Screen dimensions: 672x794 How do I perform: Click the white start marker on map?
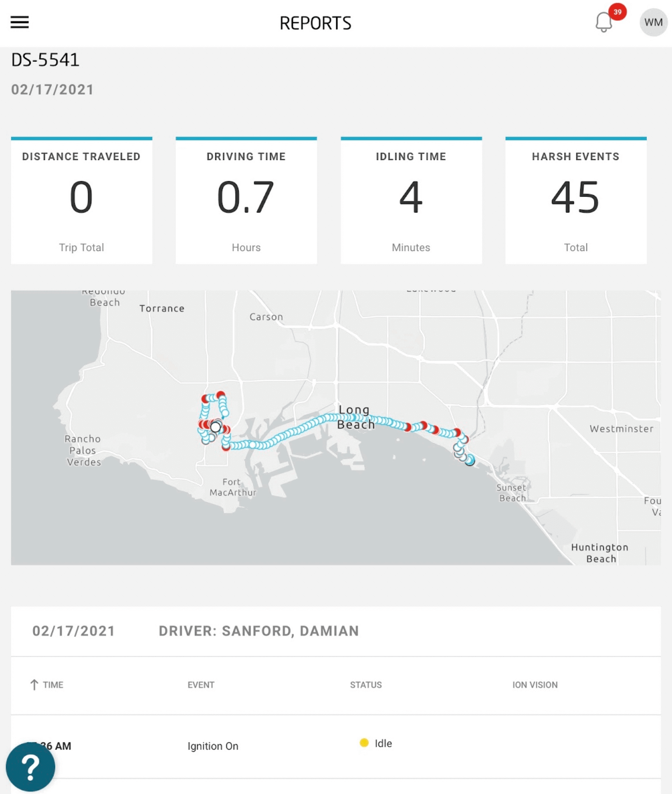[x=216, y=427]
